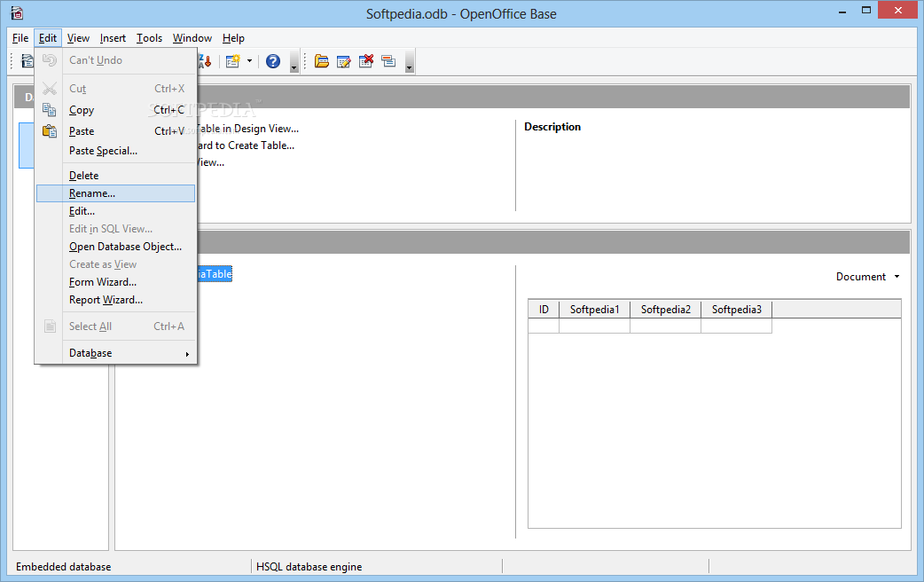The width and height of the screenshot is (924, 582).
Task: Open the Help menu
Action: [x=233, y=38]
